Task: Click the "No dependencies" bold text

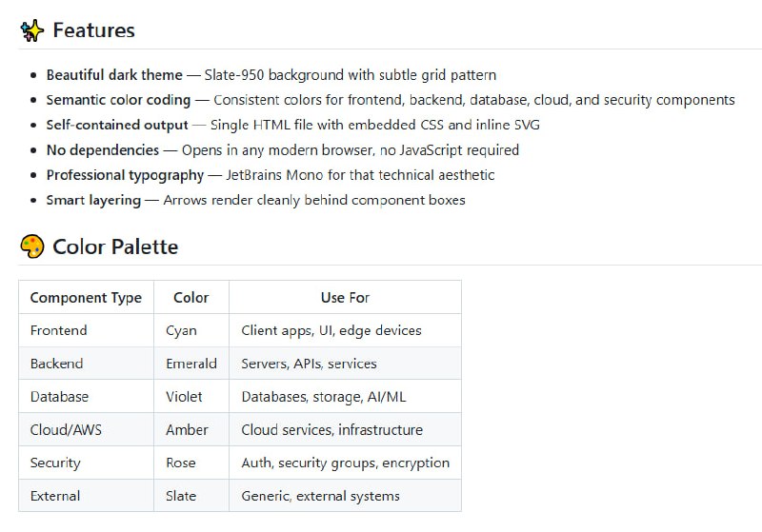Action: 103,149
